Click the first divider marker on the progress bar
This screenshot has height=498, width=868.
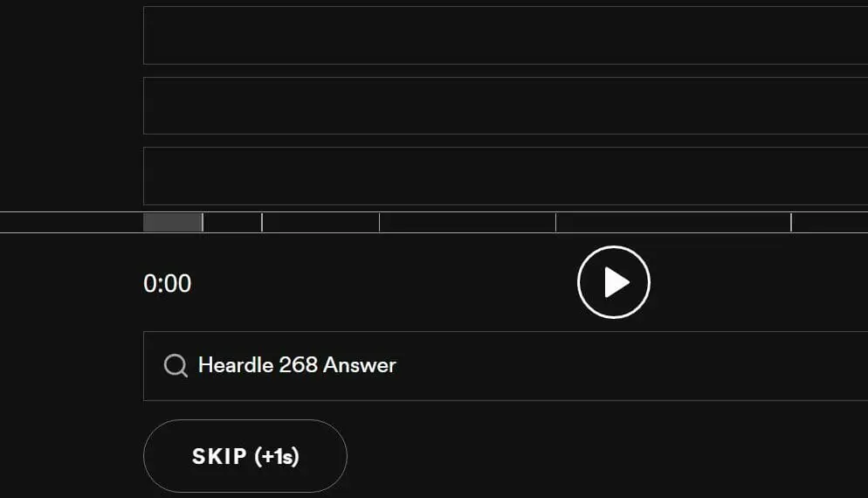(x=203, y=223)
